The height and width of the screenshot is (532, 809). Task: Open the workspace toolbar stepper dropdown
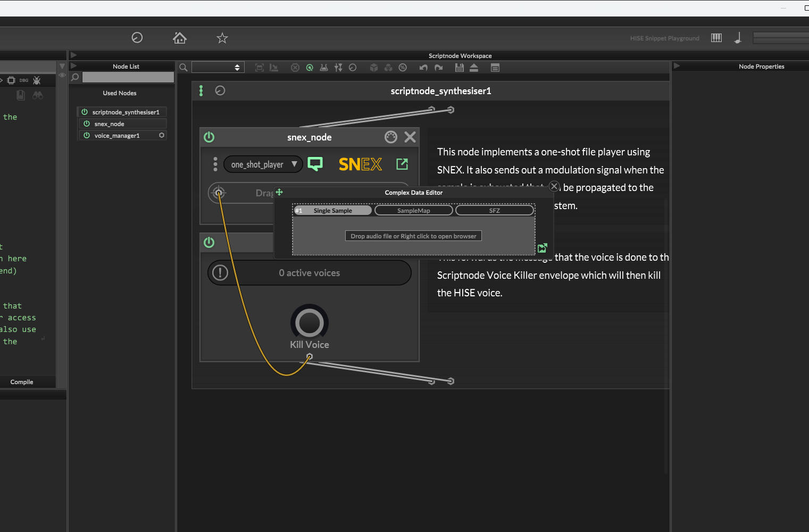pyautogui.click(x=218, y=68)
